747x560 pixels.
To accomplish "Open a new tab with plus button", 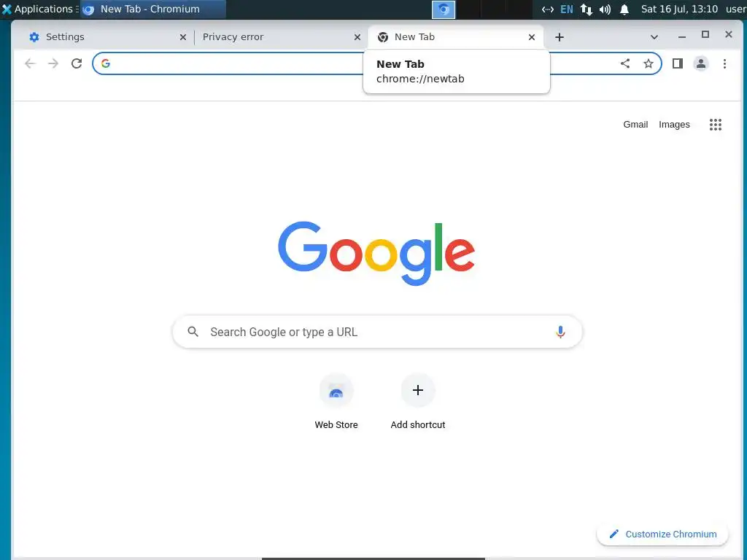I will pyautogui.click(x=560, y=37).
